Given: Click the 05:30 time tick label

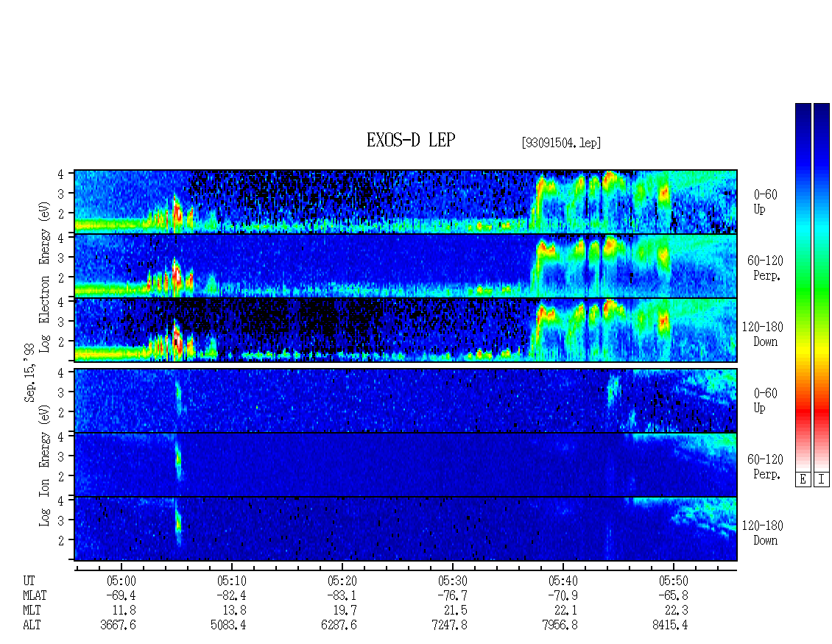Looking at the screenshot, I should pyautogui.click(x=453, y=581).
